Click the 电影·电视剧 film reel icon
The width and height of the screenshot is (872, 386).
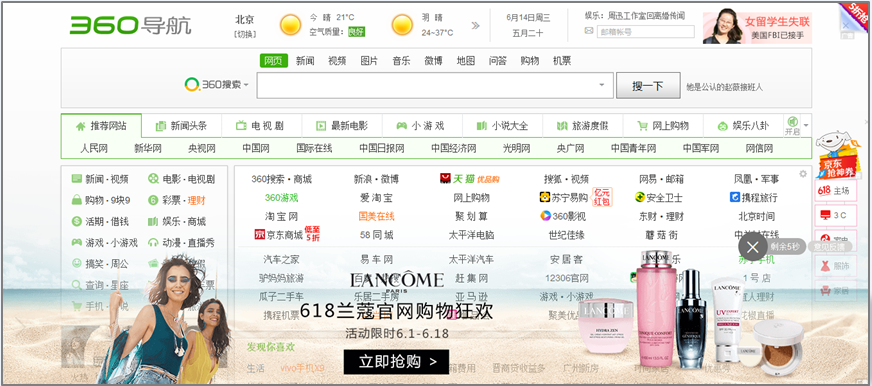click(153, 179)
